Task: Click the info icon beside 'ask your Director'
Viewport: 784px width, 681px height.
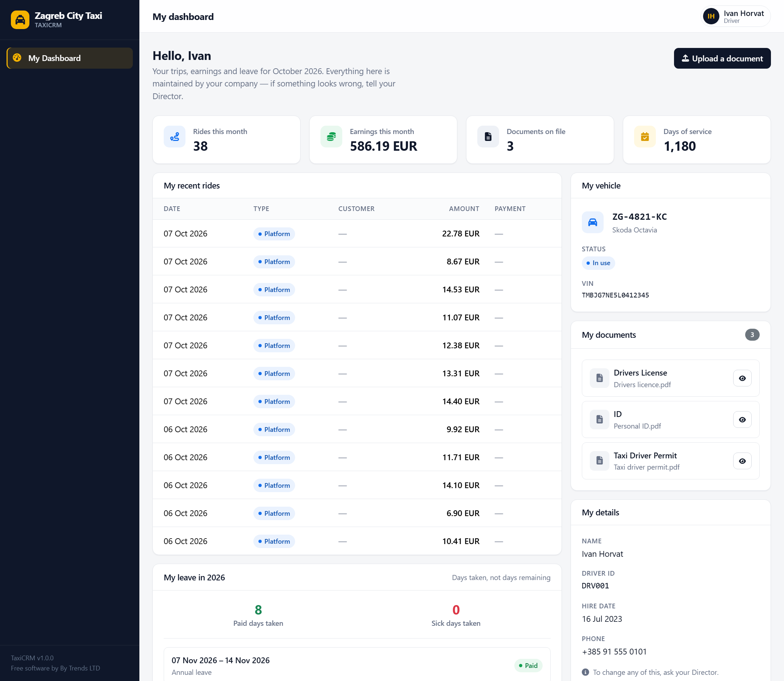Action: [x=586, y=672]
